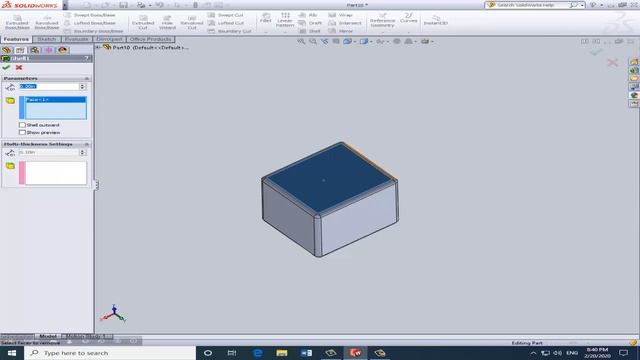Viewport: 640px width, 360px height.
Task: Click the confirmation corner red X
Action: [612, 62]
